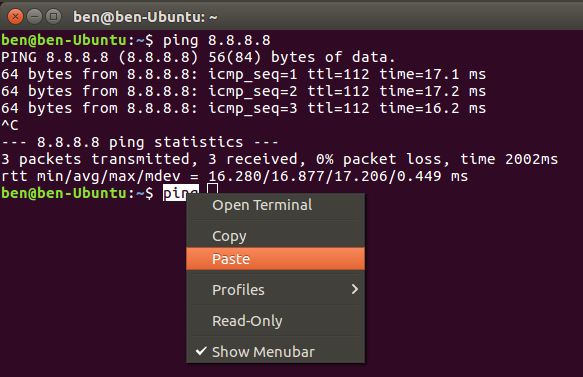The height and width of the screenshot is (377, 583).
Task: Choose Paste from the context menu
Action: click(x=275, y=258)
